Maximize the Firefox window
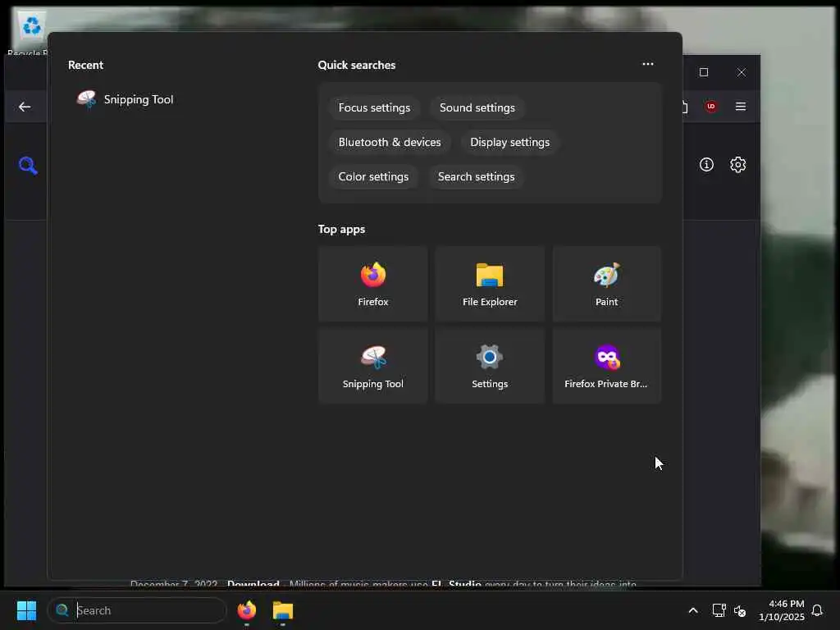This screenshot has height=630, width=840. pos(703,72)
